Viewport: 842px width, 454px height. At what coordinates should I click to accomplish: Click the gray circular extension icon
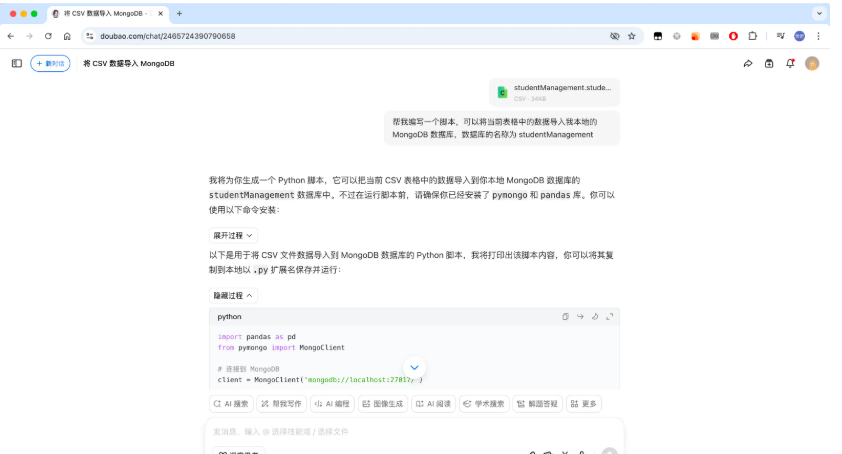coord(677,36)
